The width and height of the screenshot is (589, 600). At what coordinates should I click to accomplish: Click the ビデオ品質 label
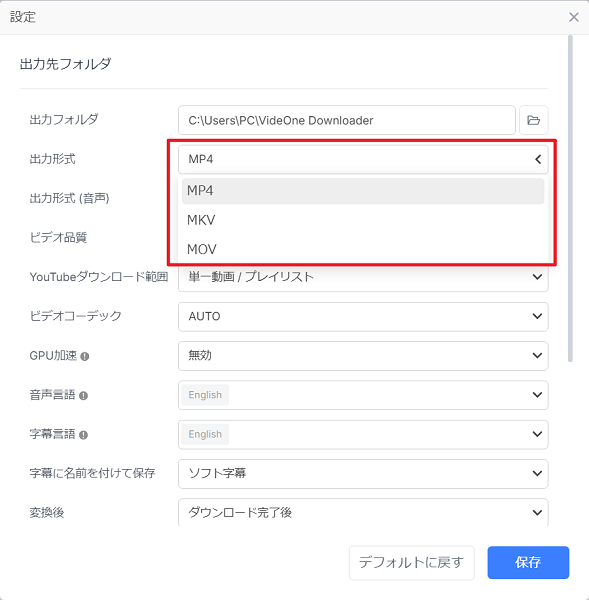58,238
